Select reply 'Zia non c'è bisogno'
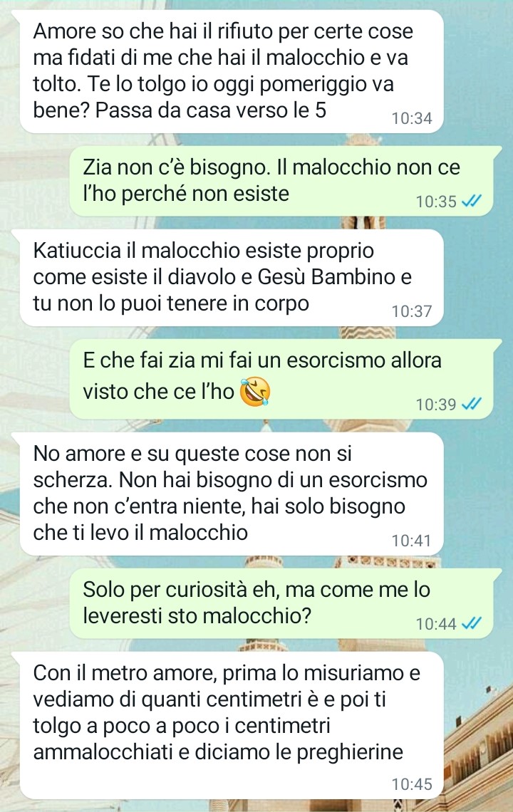Viewport: 513px width, 812px height. point(286,181)
